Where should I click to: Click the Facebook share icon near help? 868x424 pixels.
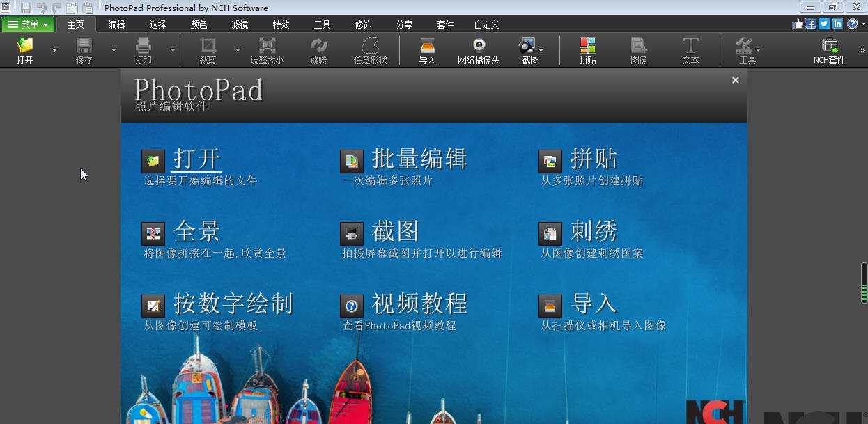tap(811, 23)
